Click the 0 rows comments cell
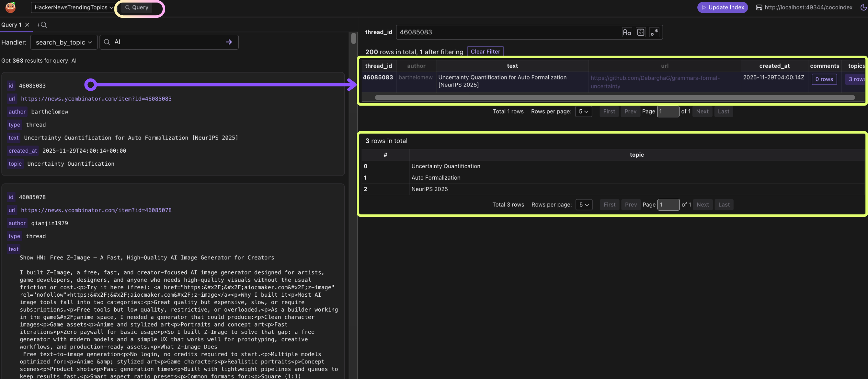The height and width of the screenshot is (379, 868). coord(824,79)
